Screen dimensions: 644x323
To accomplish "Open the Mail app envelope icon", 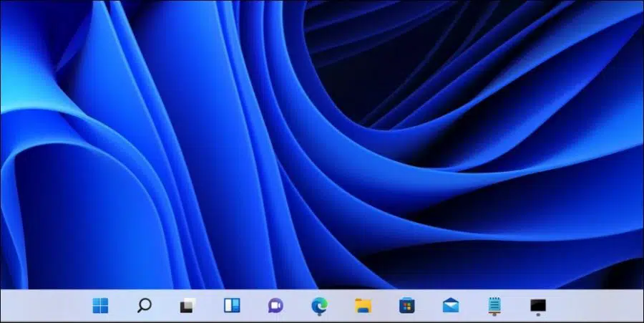I will pos(451,305).
